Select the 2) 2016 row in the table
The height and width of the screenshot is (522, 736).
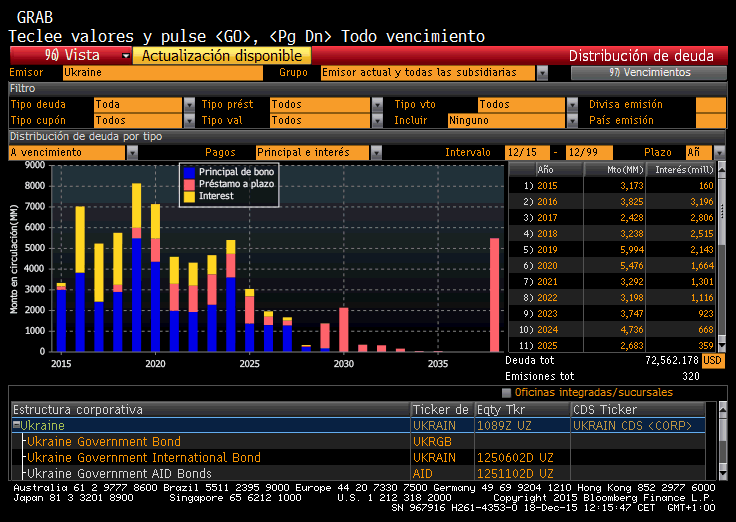pyautogui.click(x=612, y=202)
